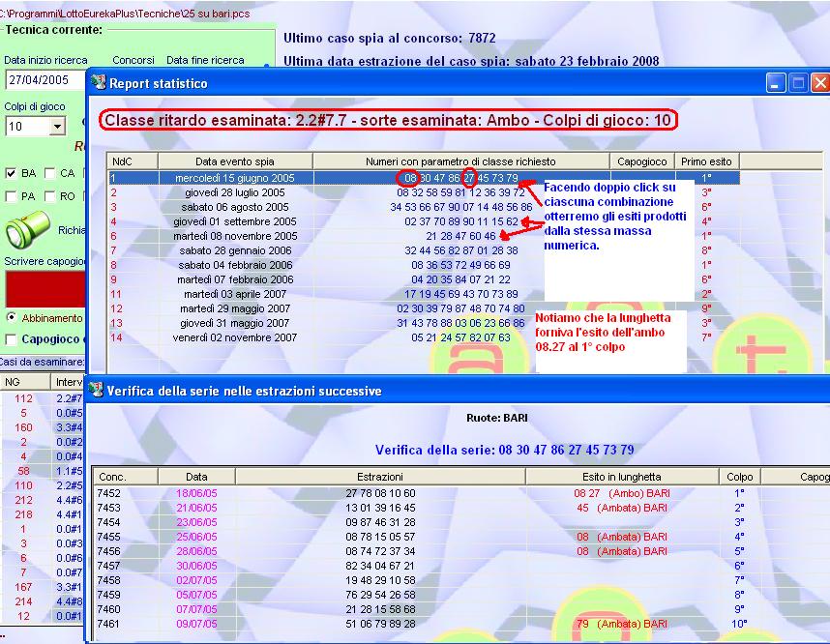The height and width of the screenshot is (644, 830).
Task: Click the Report statistico title bar icon
Action: pos(99,82)
